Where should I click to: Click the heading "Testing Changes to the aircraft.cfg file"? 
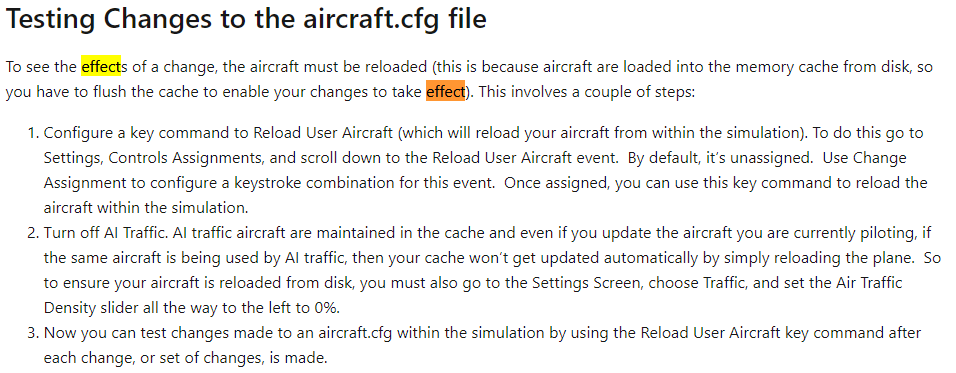point(246,19)
